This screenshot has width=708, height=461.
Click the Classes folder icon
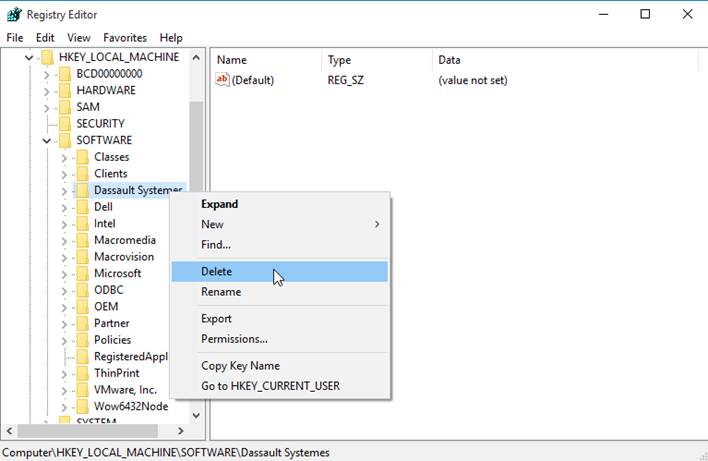[x=83, y=157]
